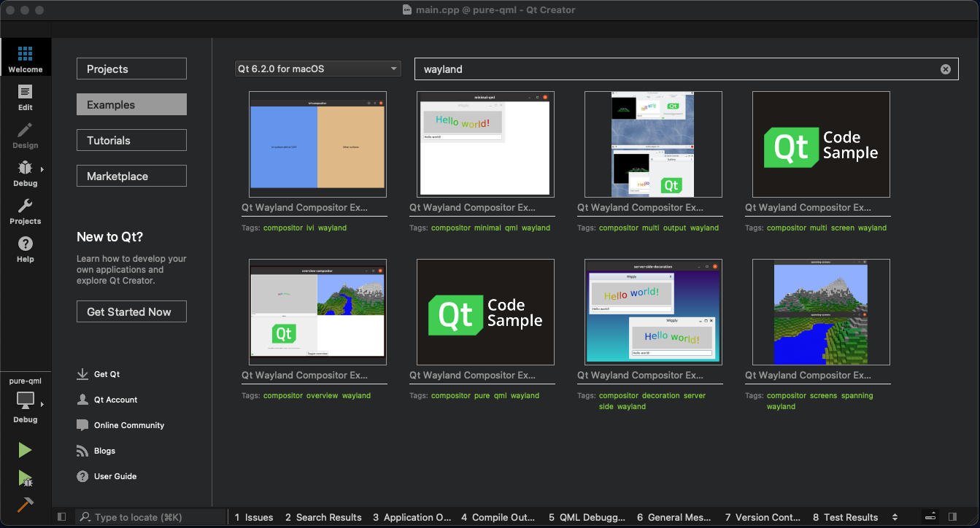This screenshot has height=528, width=980.
Task: Click the Online Community chat icon
Action: click(82, 425)
